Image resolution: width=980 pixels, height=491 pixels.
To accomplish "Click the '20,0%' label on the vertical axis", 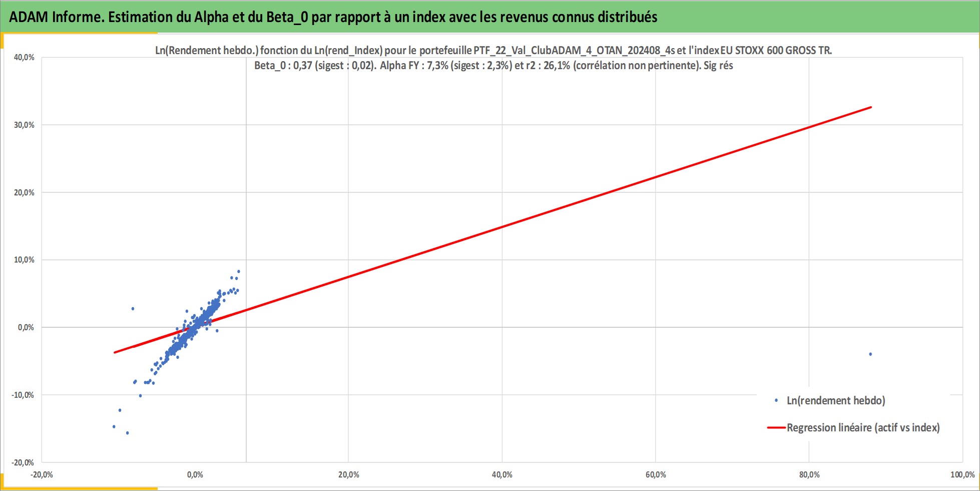I will point(24,193).
